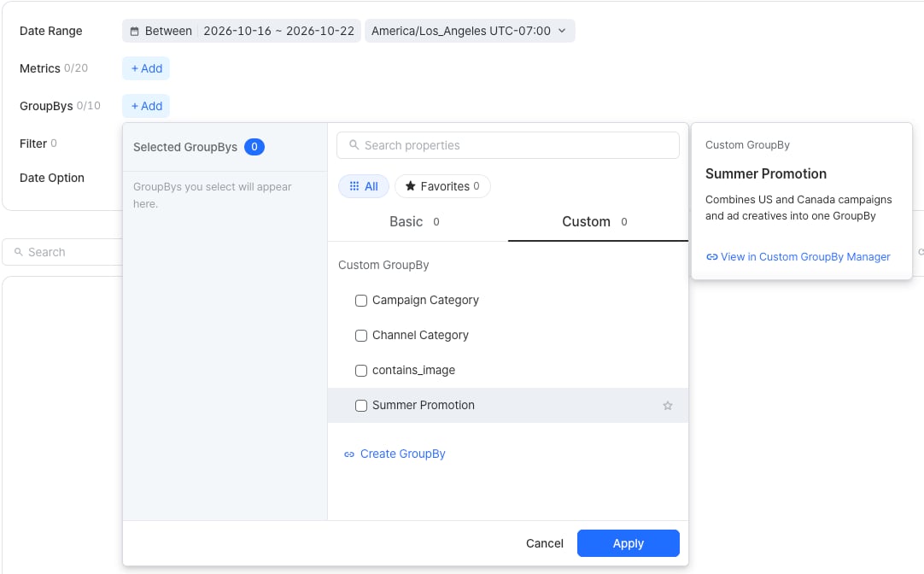Image resolution: width=924 pixels, height=574 pixels.
Task: Open the America/Los_Angeles timezone dropdown
Action: point(470,31)
